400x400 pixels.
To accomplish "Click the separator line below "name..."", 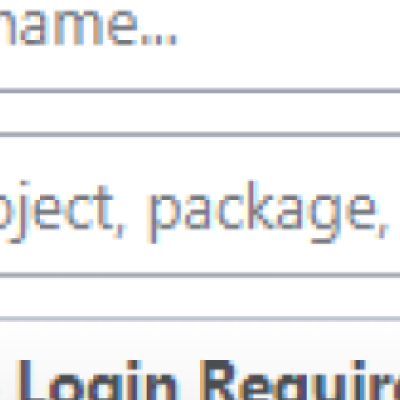I will point(200,91).
